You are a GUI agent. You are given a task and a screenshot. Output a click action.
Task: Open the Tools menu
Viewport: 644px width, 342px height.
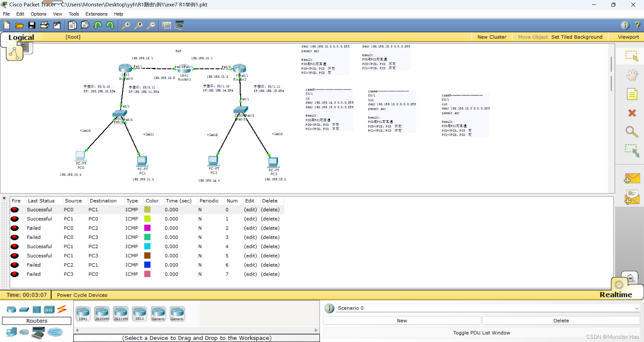coord(74,14)
